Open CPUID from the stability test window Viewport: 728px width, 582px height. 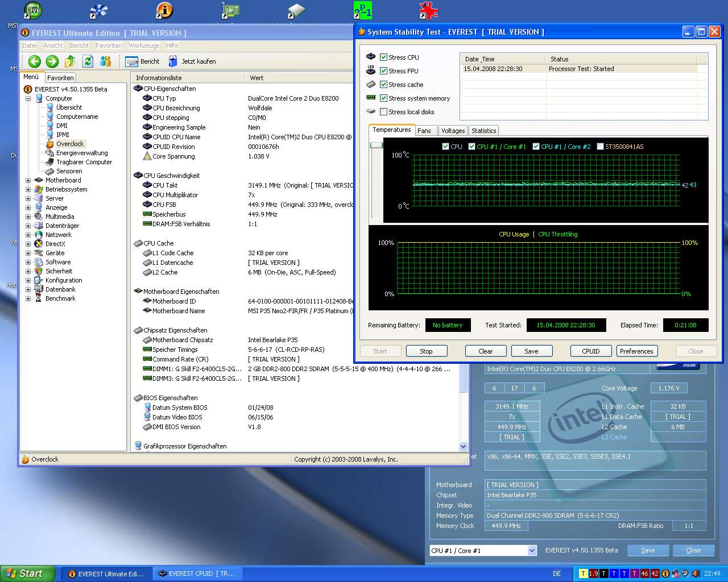tap(591, 351)
